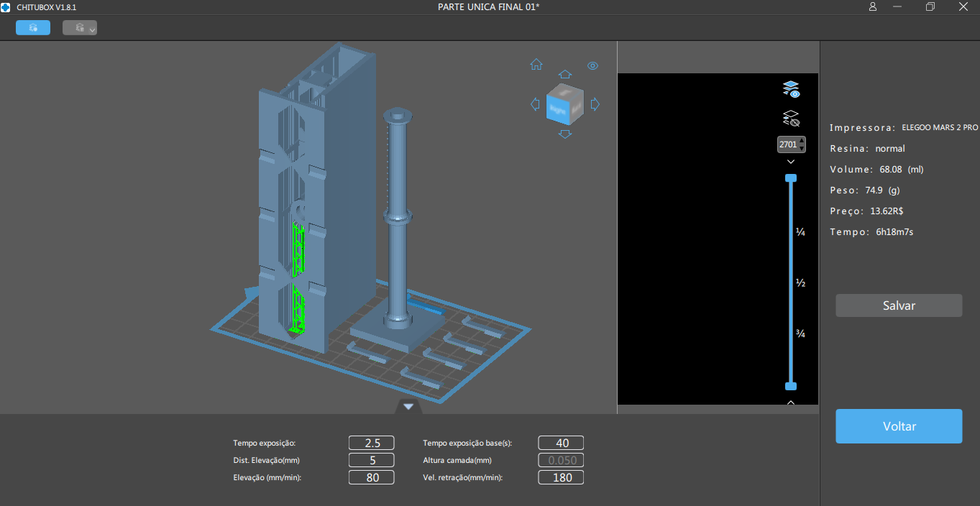This screenshot has height=506, width=980.
Task: Increase layer number with the stepper up arrow
Action: (802, 141)
